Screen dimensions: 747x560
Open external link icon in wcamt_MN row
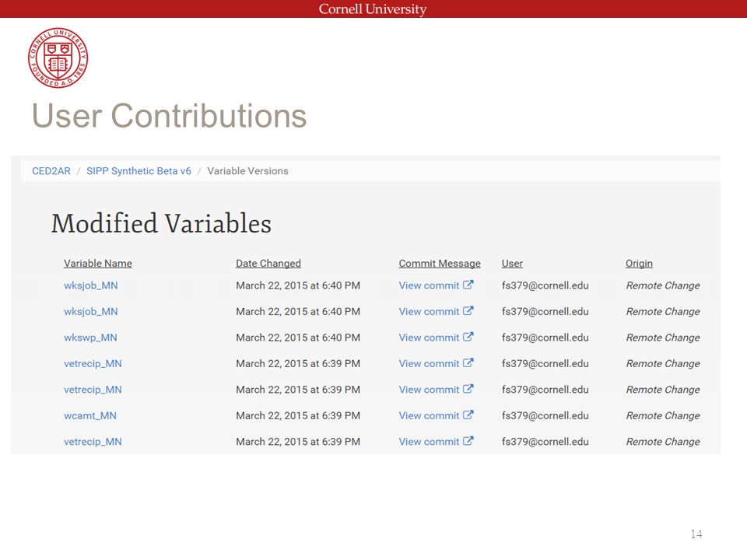pyautogui.click(x=468, y=415)
